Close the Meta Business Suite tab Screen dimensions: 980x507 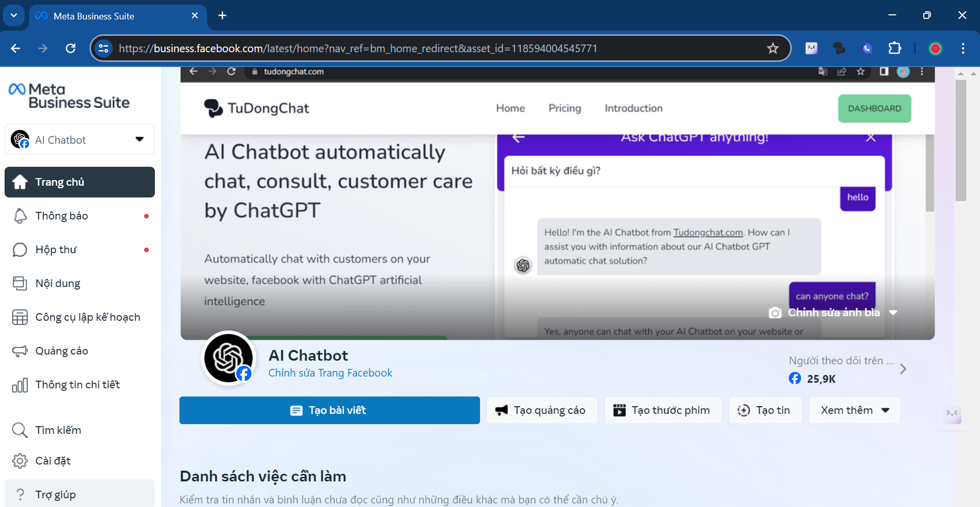point(195,16)
